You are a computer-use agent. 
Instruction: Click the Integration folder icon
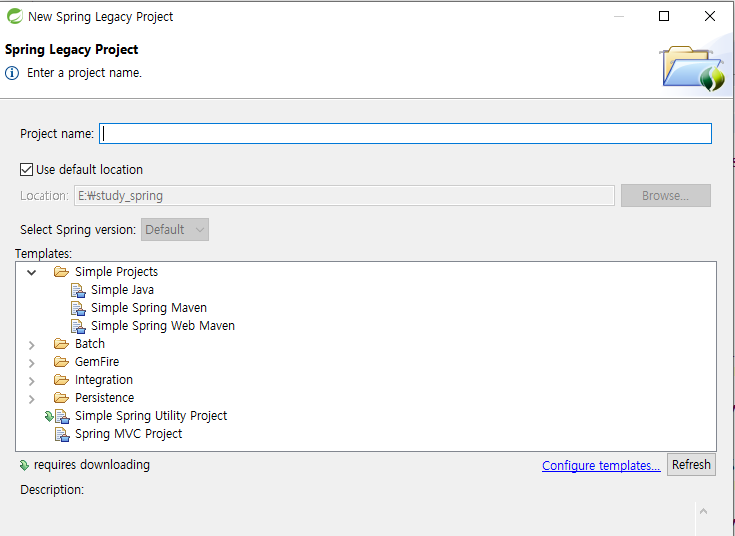tap(61, 379)
